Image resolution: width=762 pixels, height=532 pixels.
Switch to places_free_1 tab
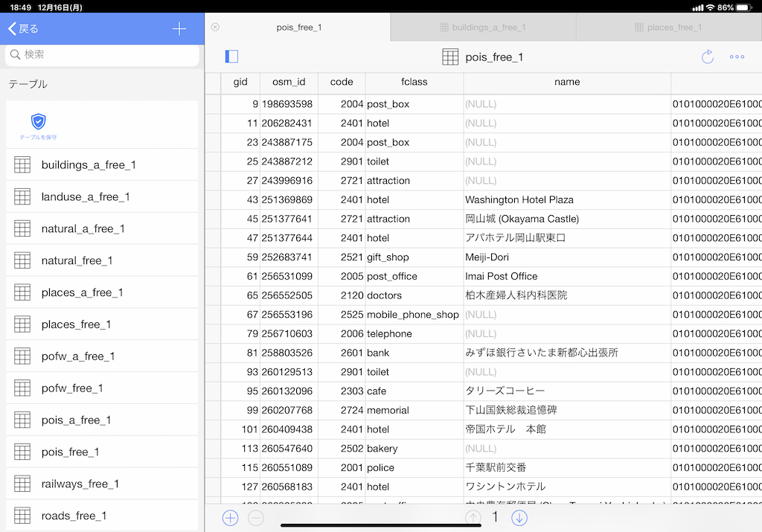click(x=669, y=28)
